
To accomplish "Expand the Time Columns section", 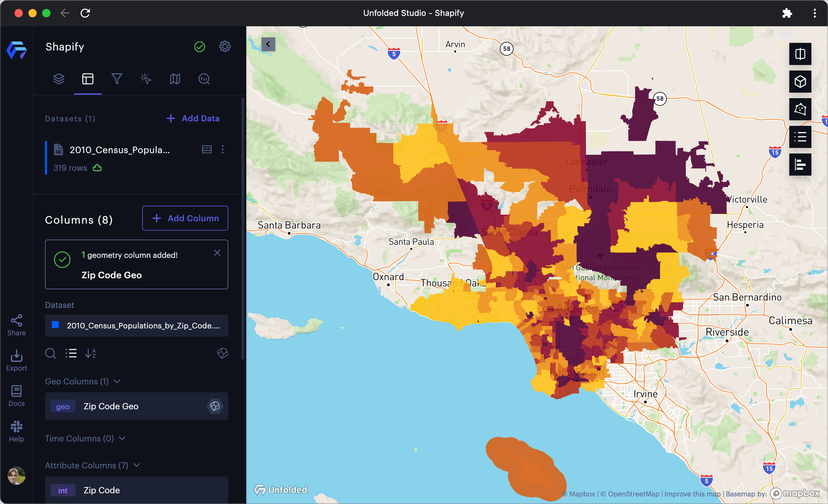I will [122, 438].
